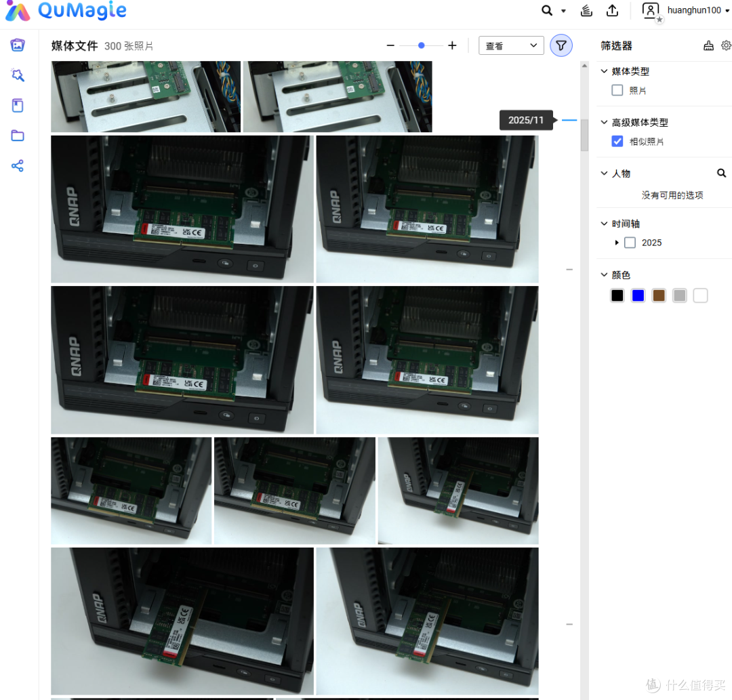
Task: Select the black color swatch
Action: 617,295
